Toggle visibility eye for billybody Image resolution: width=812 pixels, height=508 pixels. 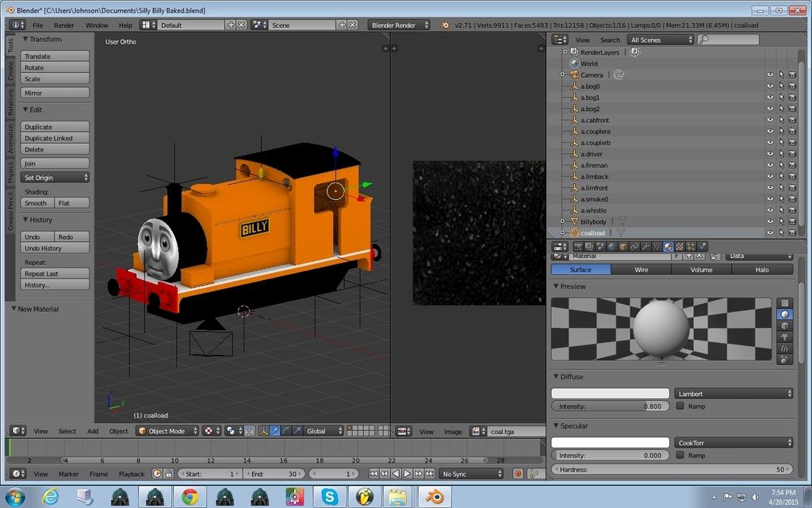click(x=770, y=222)
